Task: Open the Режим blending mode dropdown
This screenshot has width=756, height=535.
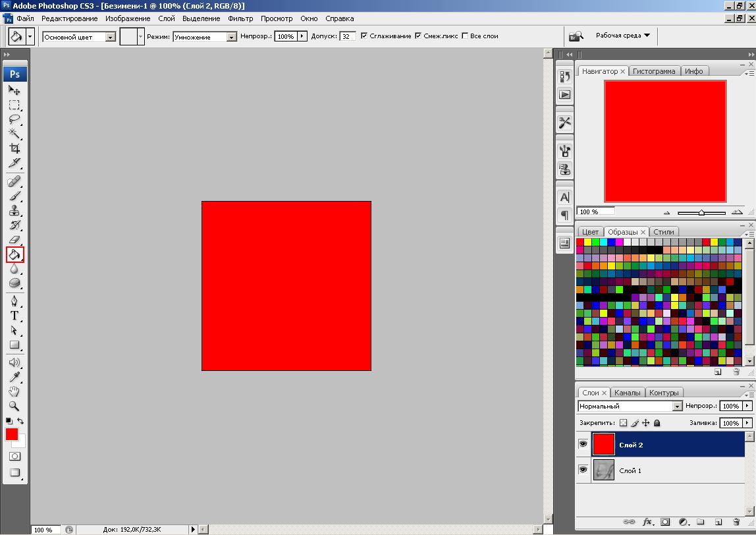Action: pyautogui.click(x=231, y=37)
